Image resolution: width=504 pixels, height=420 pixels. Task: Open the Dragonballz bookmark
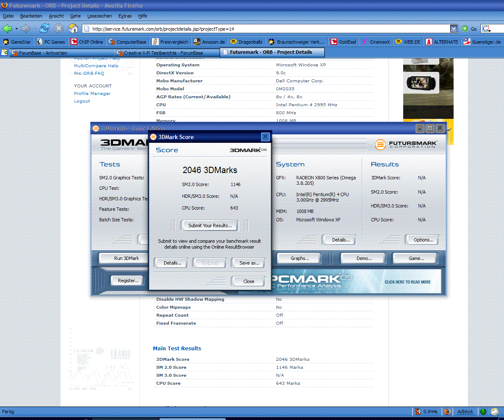247,42
